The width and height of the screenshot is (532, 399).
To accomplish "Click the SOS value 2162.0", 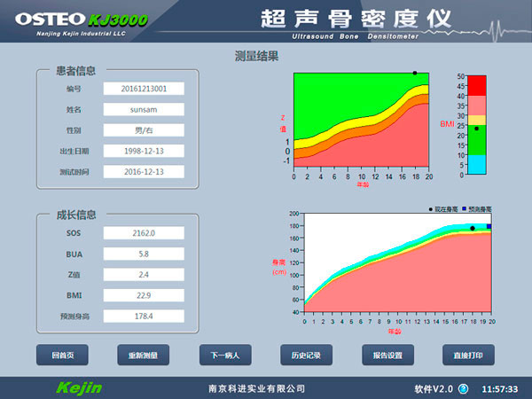I will click(144, 233).
